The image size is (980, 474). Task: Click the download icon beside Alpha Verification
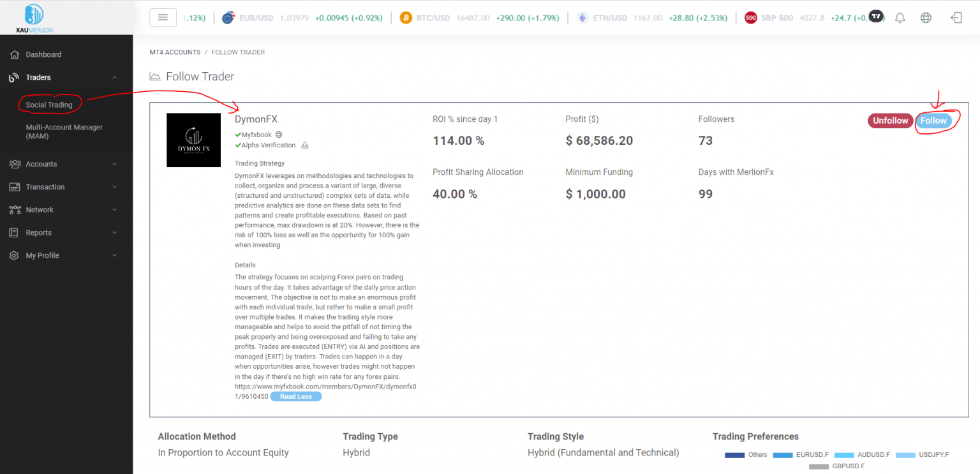click(304, 145)
